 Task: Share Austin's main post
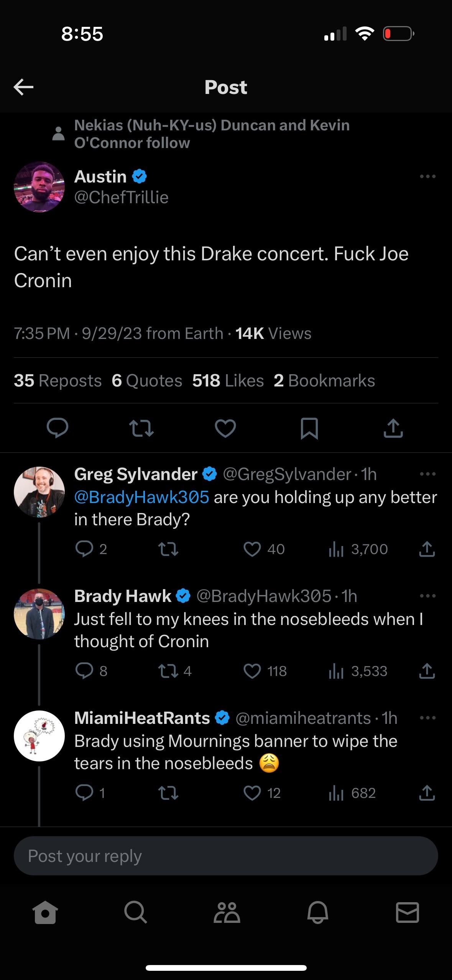393,428
